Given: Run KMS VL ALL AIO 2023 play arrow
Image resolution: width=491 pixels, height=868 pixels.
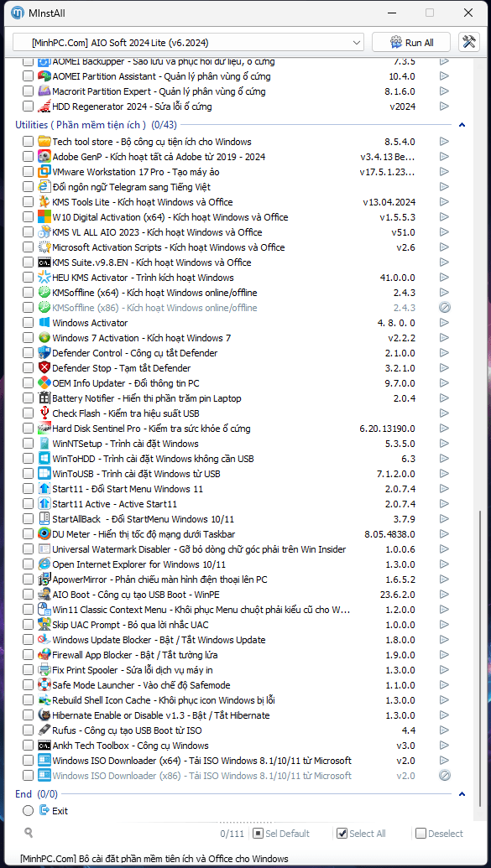Looking at the screenshot, I should click(444, 232).
